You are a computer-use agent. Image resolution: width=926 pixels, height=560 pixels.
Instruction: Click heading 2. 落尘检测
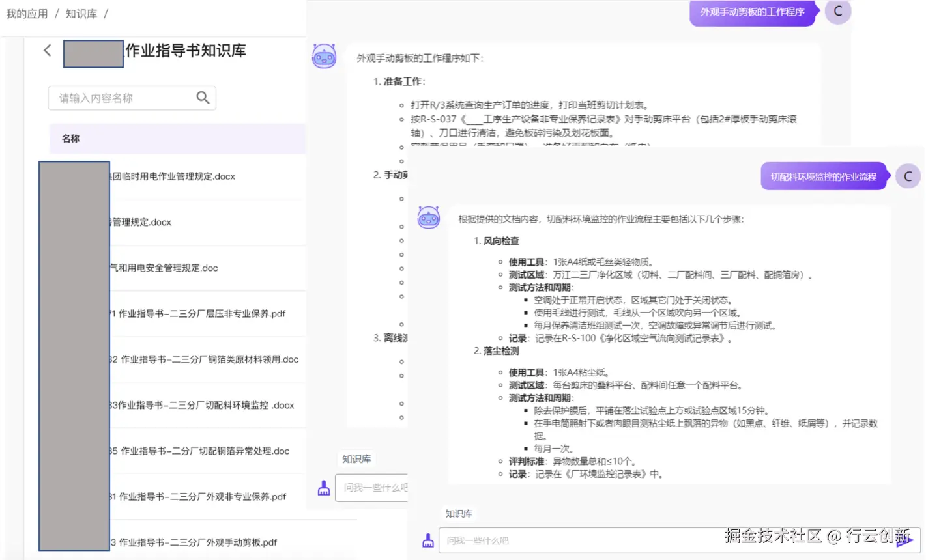pos(497,351)
